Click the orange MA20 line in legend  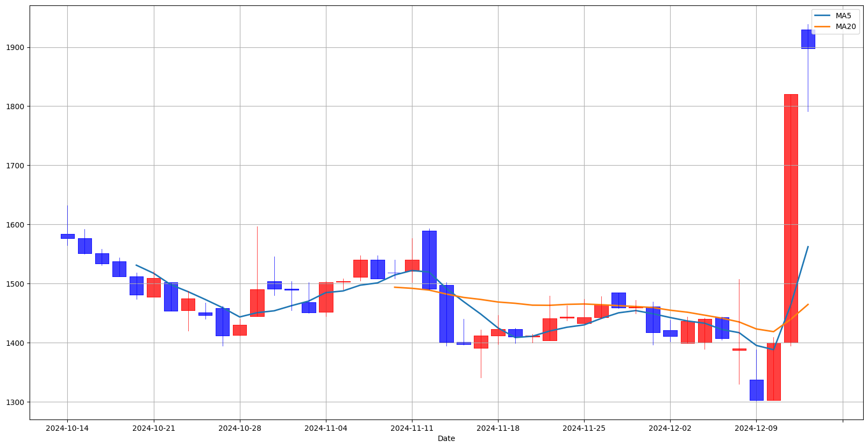[823, 26]
